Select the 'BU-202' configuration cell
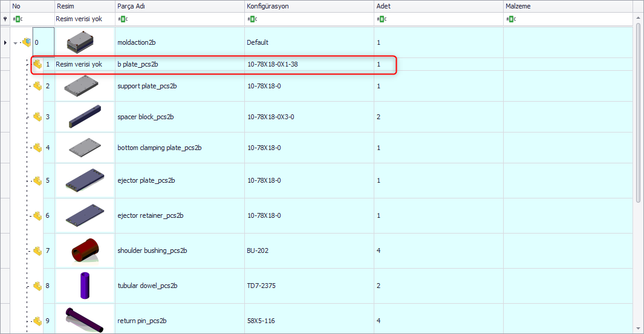 tap(309, 250)
